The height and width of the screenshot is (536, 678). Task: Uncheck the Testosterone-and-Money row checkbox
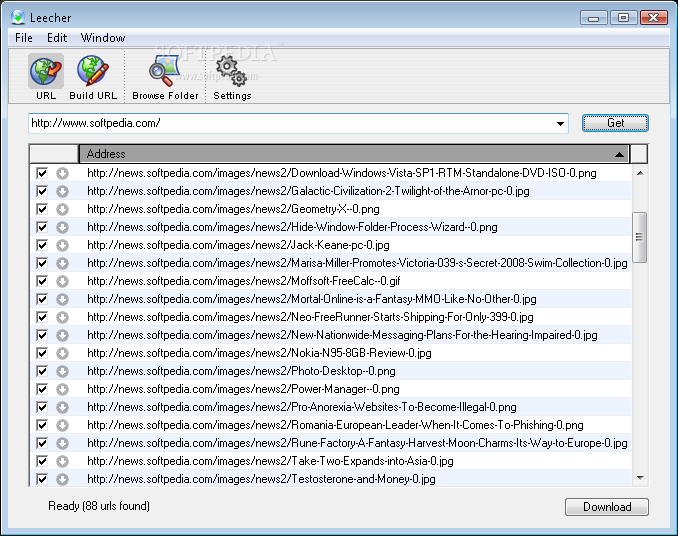42,479
